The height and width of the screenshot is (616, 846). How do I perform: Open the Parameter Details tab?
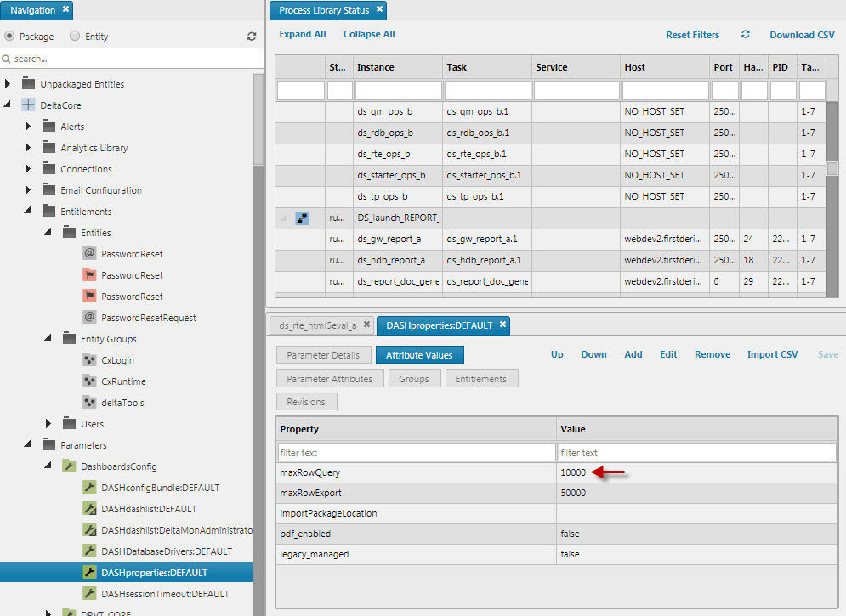tap(323, 355)
